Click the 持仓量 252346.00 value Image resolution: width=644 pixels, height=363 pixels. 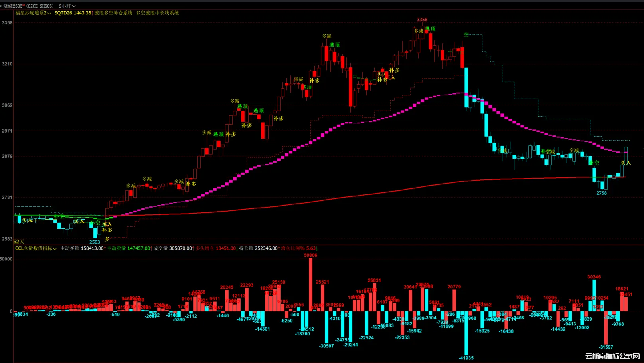[x=258, y=248]
